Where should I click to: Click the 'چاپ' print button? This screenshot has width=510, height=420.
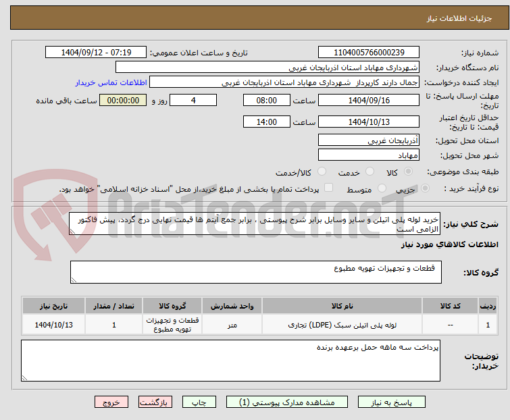point(199,402)
